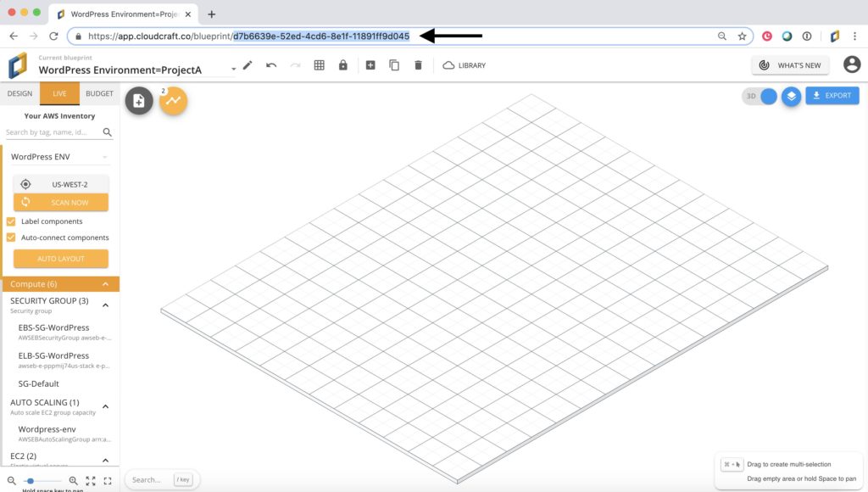The width and height of the screenshot is (868, 492).
Task: Go forward in browser history
Action: coord(34,36)
